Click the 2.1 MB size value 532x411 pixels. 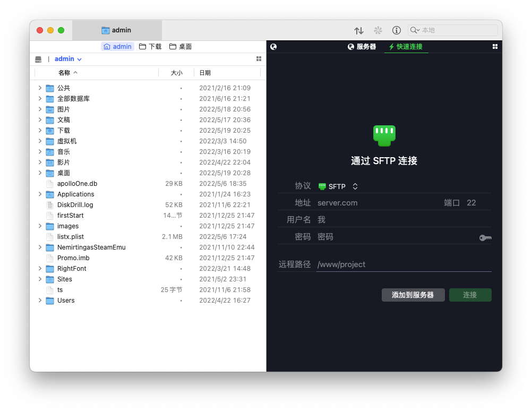172,237
